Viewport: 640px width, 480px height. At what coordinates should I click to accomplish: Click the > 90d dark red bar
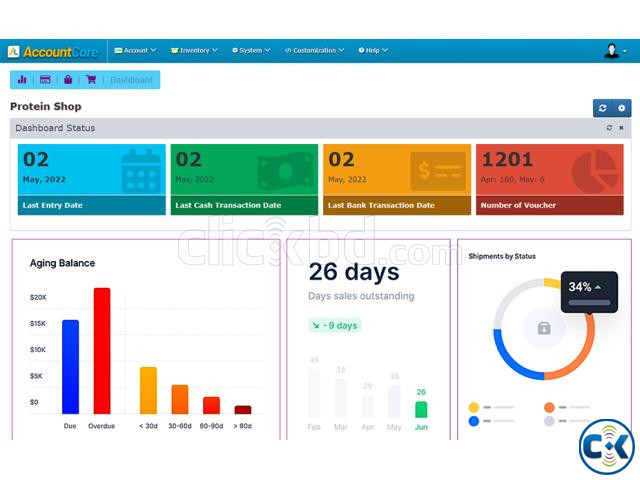[243, 410]
